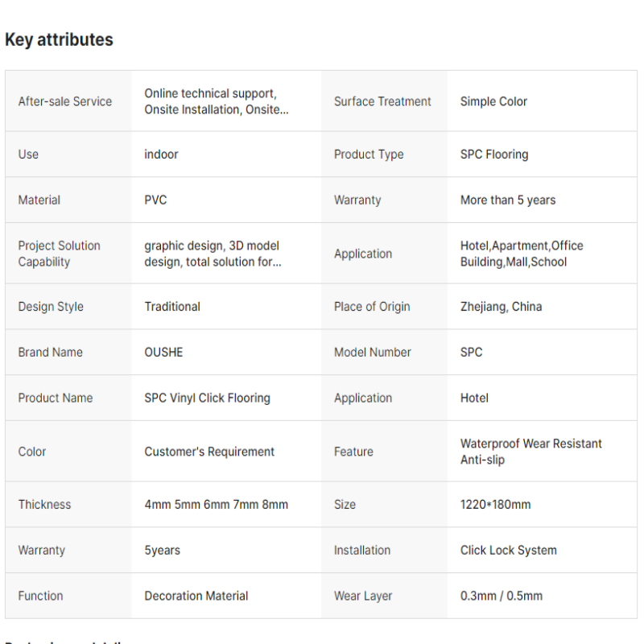Viewport: 644px width, 644px height.
Task: Select the OUSHE brand name value
Action: tap(163, 353)
